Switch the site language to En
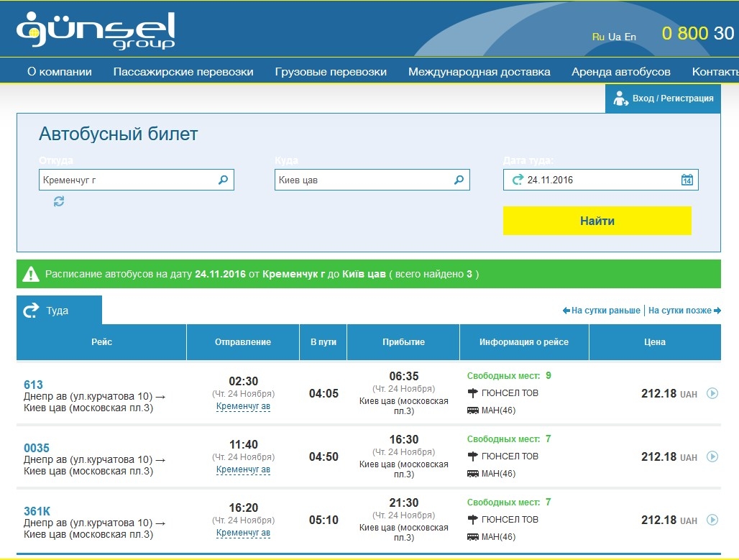Viewport: 739px width, 560px height. point(630,37)
